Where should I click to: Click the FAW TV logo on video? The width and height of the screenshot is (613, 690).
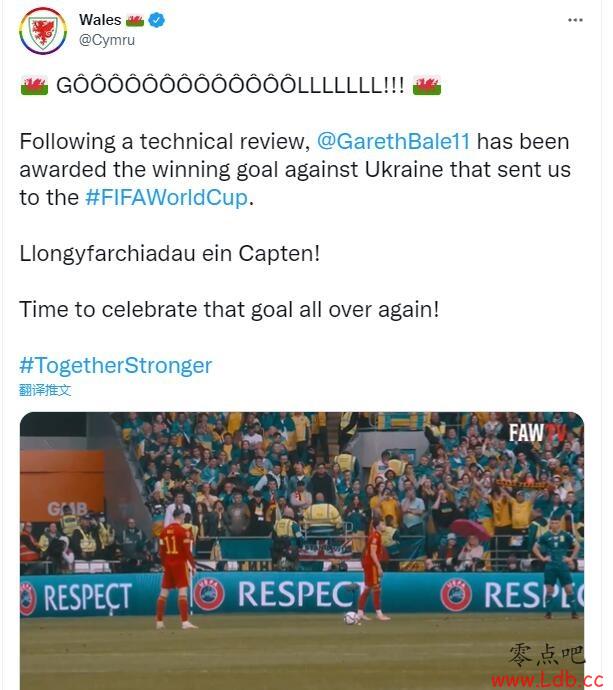(536, 433)
